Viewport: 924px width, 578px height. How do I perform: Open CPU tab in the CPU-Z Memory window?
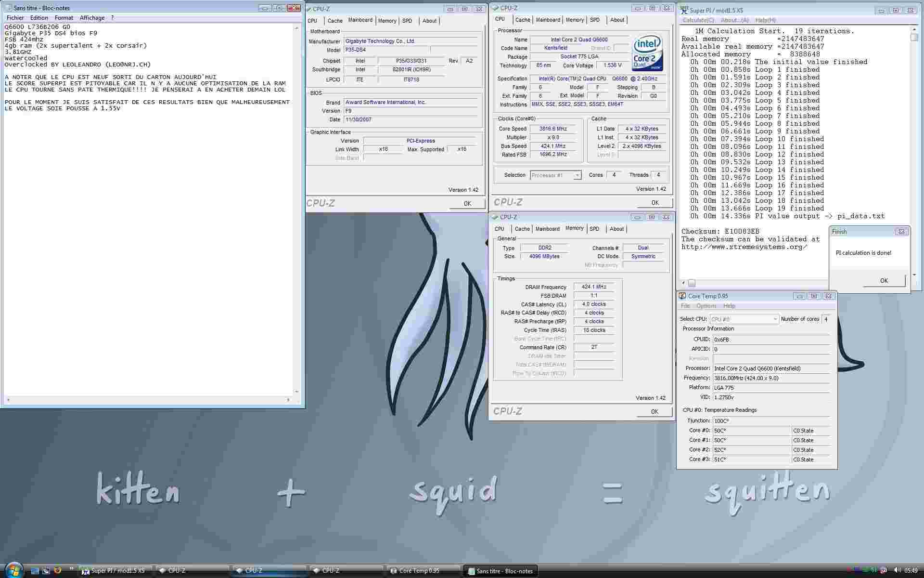[500, 229]
